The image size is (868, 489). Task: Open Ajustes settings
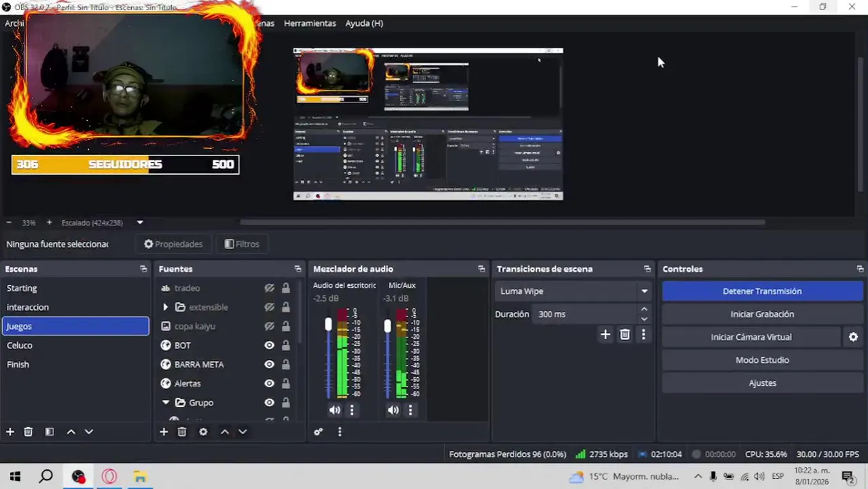pyautogui.click(x=762, y=383)
